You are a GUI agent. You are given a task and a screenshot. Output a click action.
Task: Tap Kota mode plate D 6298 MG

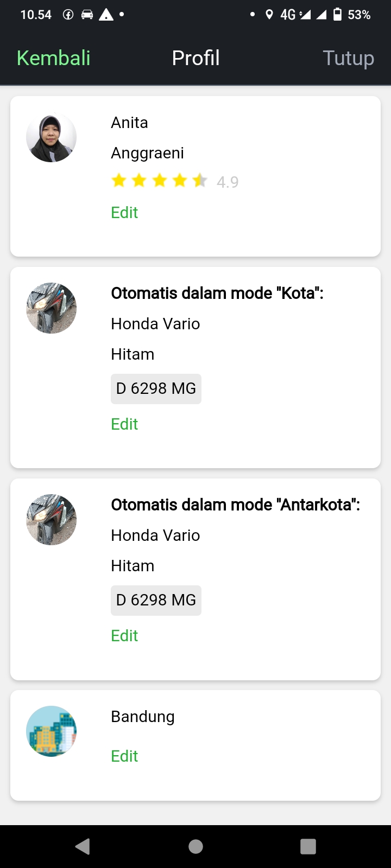[x=156, y=388]
